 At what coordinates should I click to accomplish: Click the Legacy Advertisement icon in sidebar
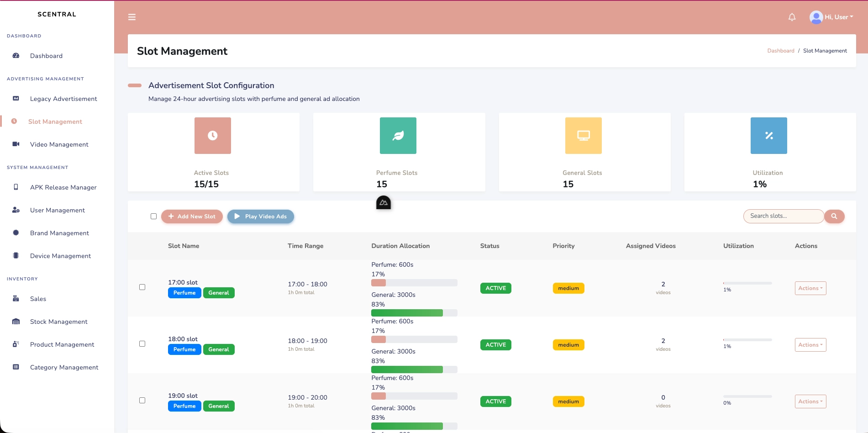tap(16, 98)
